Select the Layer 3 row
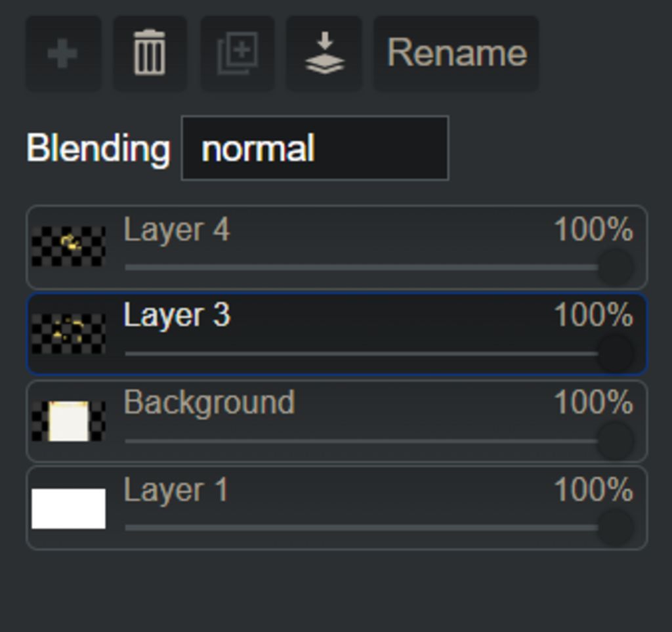Viewport: 672px width, 632px height. [x=337, y=334]
